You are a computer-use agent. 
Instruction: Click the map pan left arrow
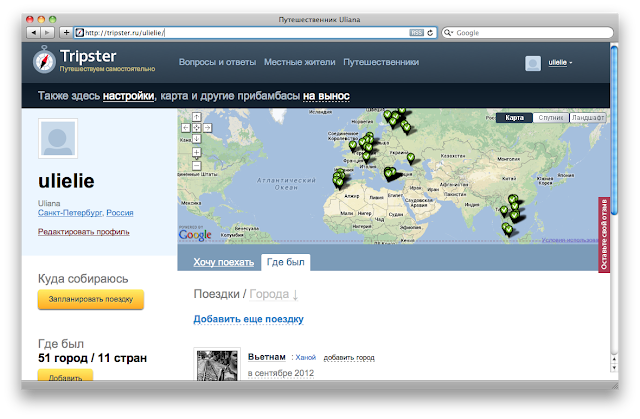coord(186,128)
